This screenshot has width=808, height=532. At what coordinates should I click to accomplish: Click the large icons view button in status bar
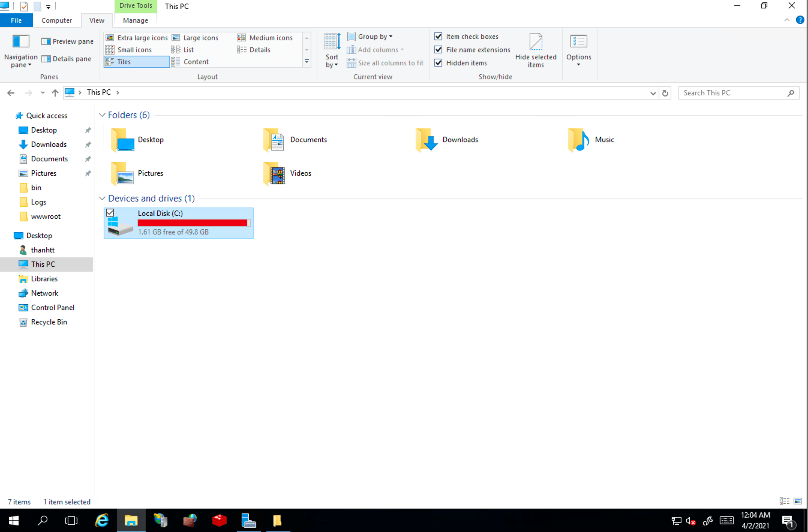click(x=798, y=501)
